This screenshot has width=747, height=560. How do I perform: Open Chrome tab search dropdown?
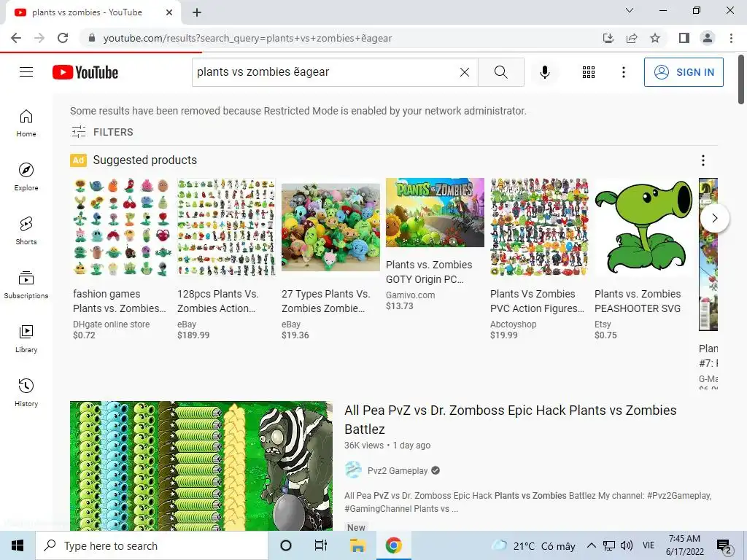(630, 10)
